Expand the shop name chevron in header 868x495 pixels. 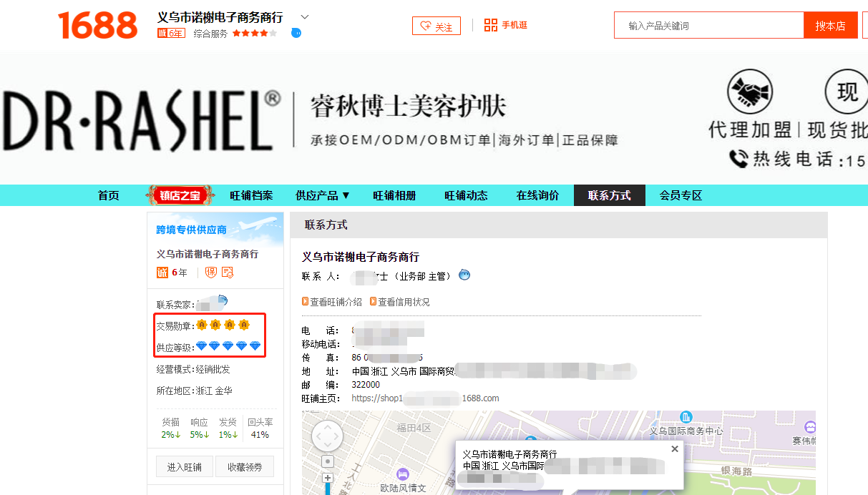point(305,16)
